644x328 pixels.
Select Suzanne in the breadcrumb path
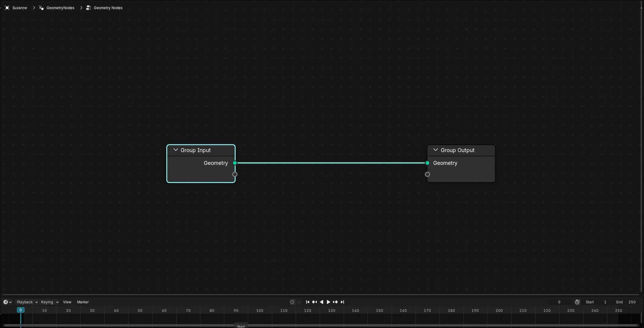20,8
